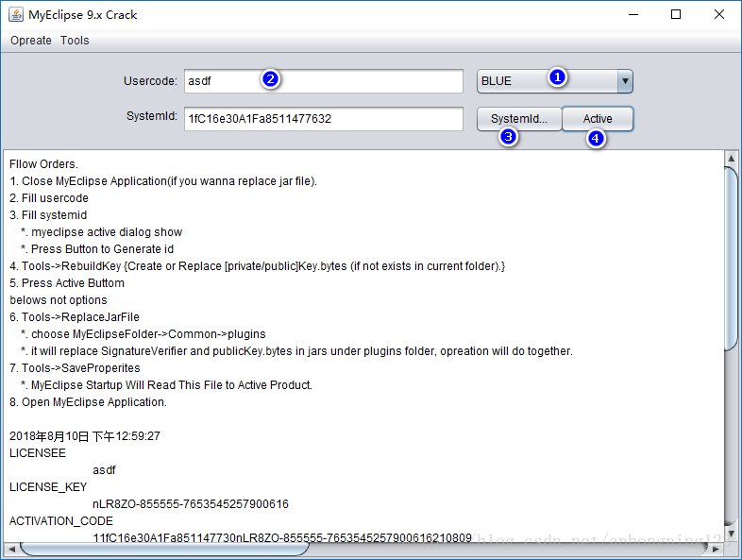Click the 'Fllow Orders.' line

click(x=44, y=164)
